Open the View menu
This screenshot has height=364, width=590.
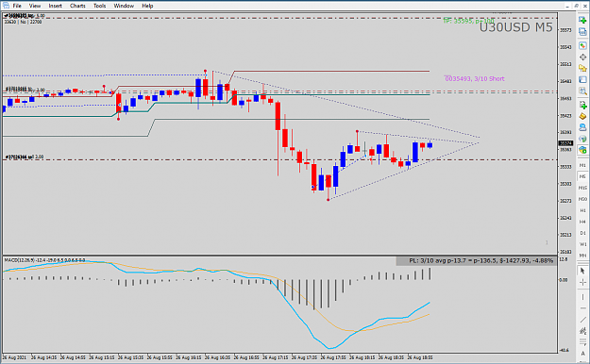35,6
